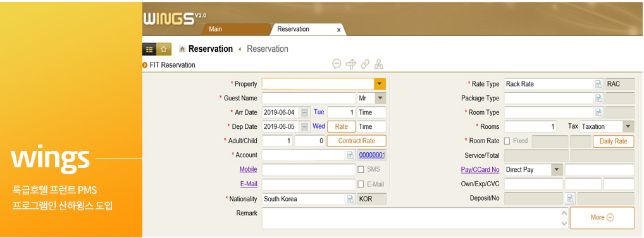Viewport: 644px width, 238px height.
Task: Click the card expiry field
Action: click(x=583, y=184)
